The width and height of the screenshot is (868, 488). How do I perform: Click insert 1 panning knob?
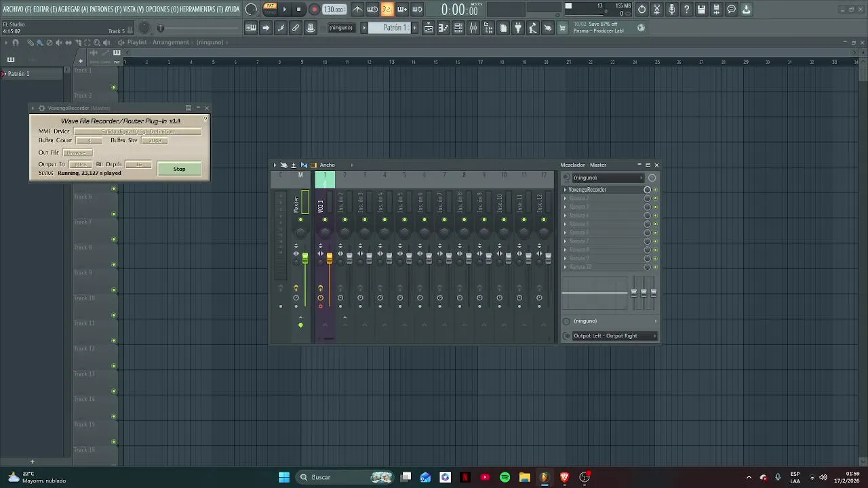tap(325, 232)
